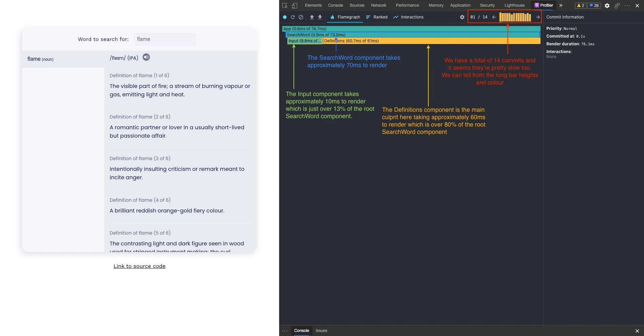Open the DevTools three-dot customize menu
Image resolution: width=644 pixels, height=336 pixels.
(x=627, y=5)
